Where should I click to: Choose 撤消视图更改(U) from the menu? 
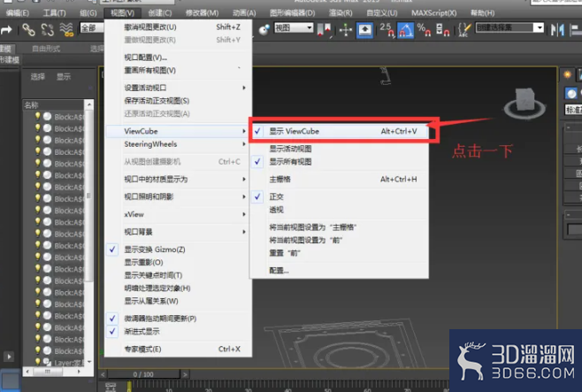click(178, 27)
